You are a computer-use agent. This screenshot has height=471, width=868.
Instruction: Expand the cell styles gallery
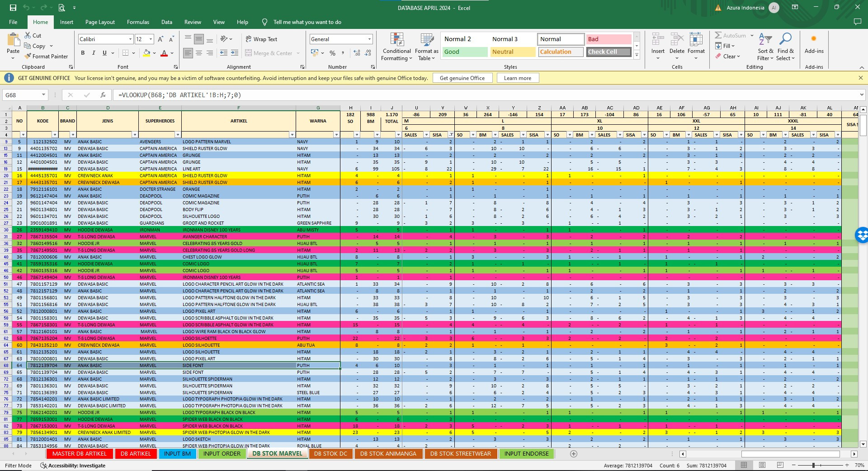(x=637, y=55)
